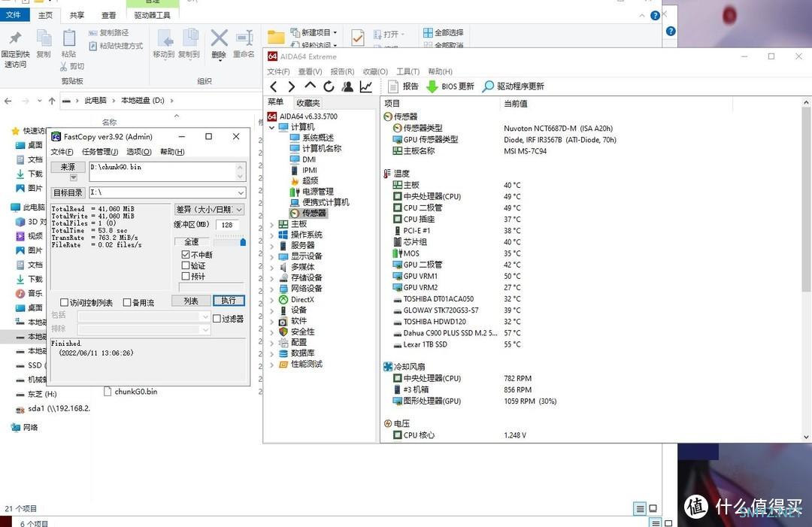Screen dimensions: 812x527
Task: Enable 过滤器 filter checkbox in FastCopy
Action: tap(217, 318)
